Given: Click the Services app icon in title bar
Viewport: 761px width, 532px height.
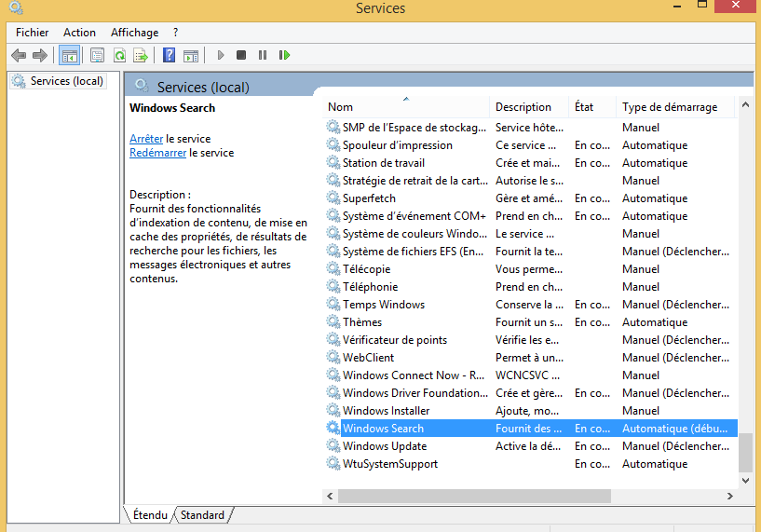Looking at the screenshot, I should 16,7.
